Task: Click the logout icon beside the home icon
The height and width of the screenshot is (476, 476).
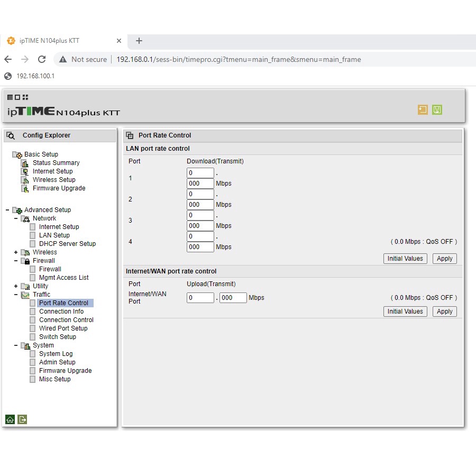Action: tap(22, 419)
